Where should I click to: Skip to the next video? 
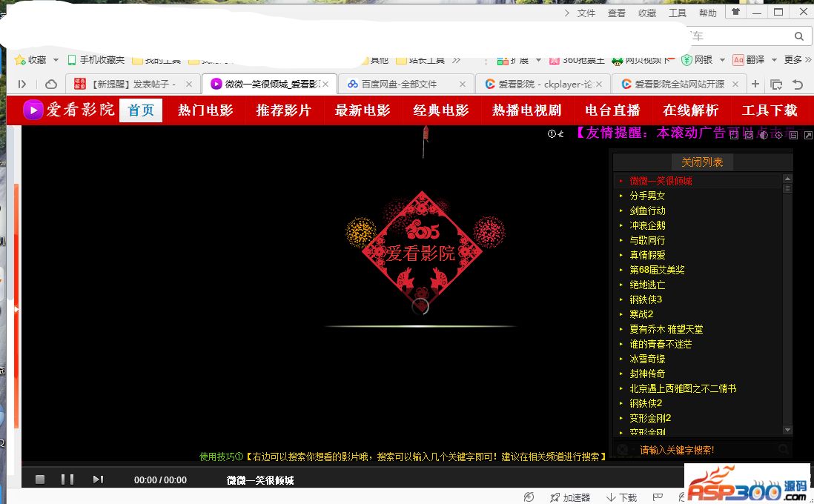pyautogui.click(x=98, y=480)
